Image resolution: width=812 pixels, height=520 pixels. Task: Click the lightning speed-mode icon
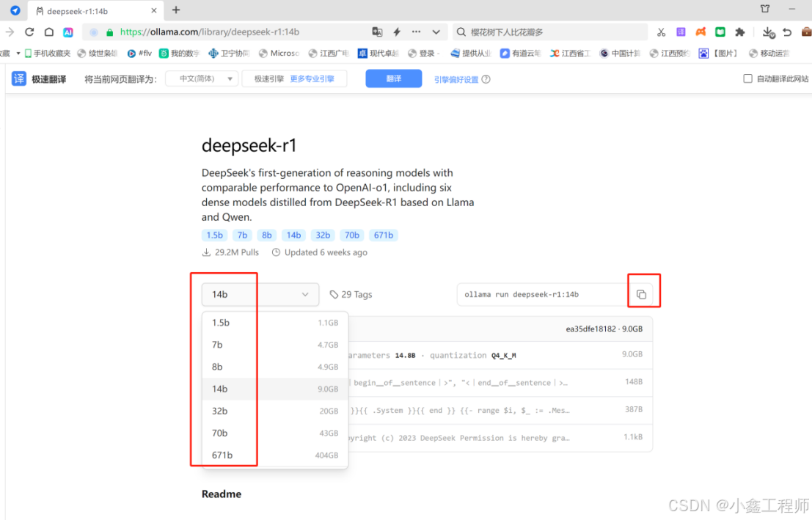pyautogui.click(x=397, y=32)
